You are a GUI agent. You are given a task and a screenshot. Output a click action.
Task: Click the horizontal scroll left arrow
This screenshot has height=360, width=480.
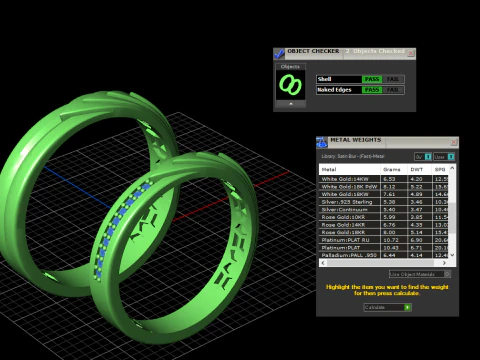coord(323,263)
